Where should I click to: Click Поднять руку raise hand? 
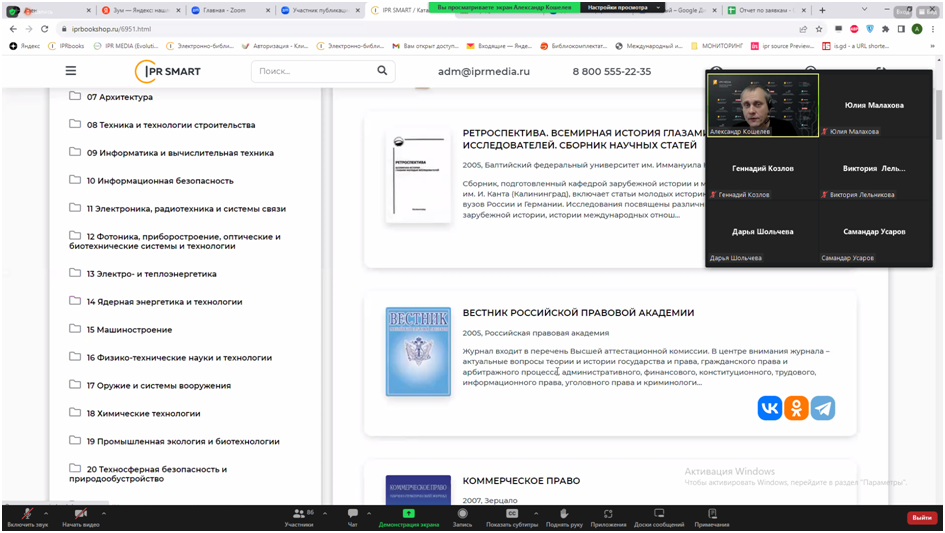click(x=564, y=517)
